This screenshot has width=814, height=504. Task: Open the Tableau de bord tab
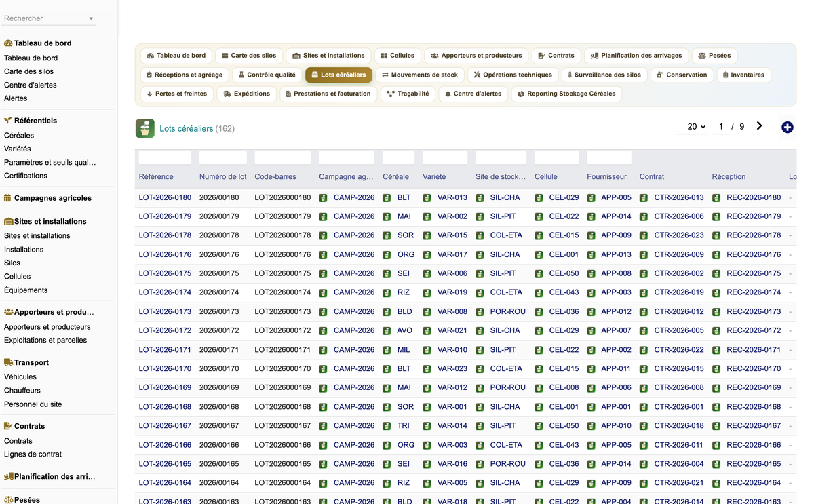(176, 56)
